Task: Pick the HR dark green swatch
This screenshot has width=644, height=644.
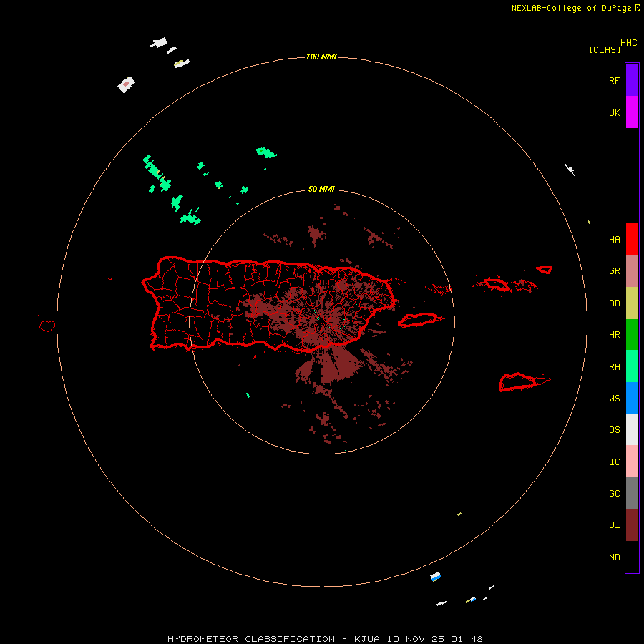Action: 632,335
